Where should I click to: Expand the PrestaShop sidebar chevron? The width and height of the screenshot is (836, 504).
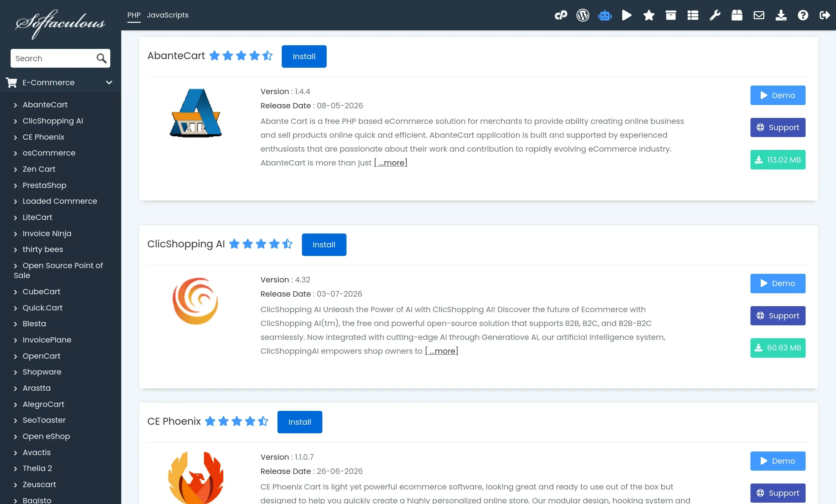pos(15,186)
